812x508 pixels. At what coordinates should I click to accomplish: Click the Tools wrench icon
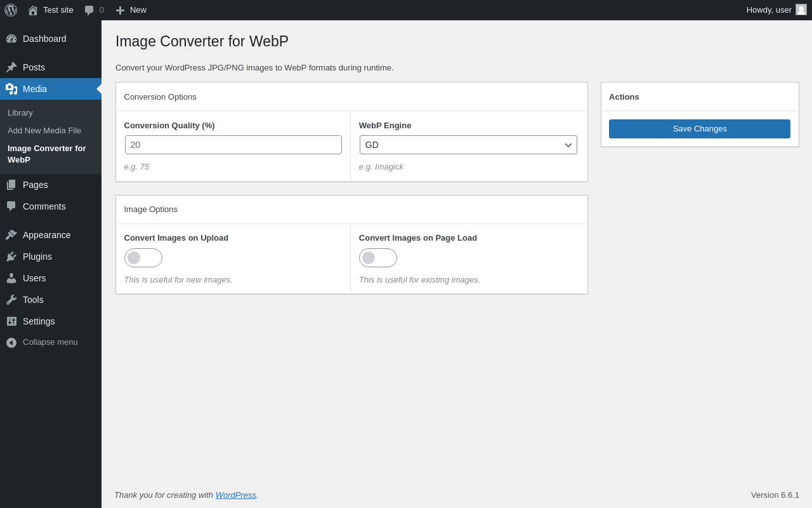(x=11, y=300)
